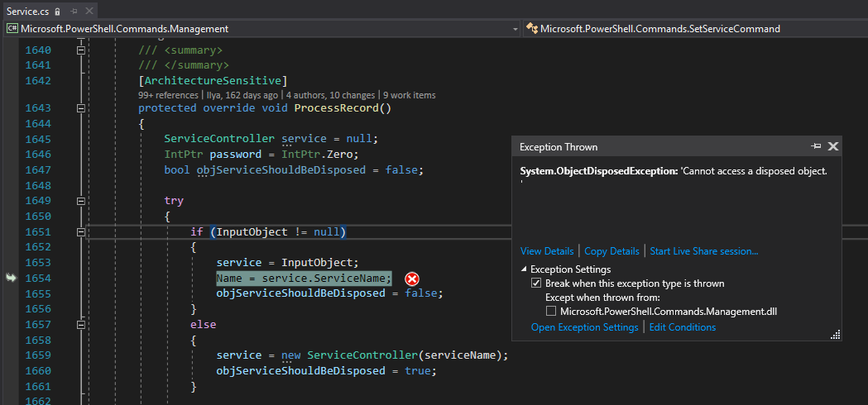
Task: Pin the Exception Thrown popup
Action: [816, 146]
